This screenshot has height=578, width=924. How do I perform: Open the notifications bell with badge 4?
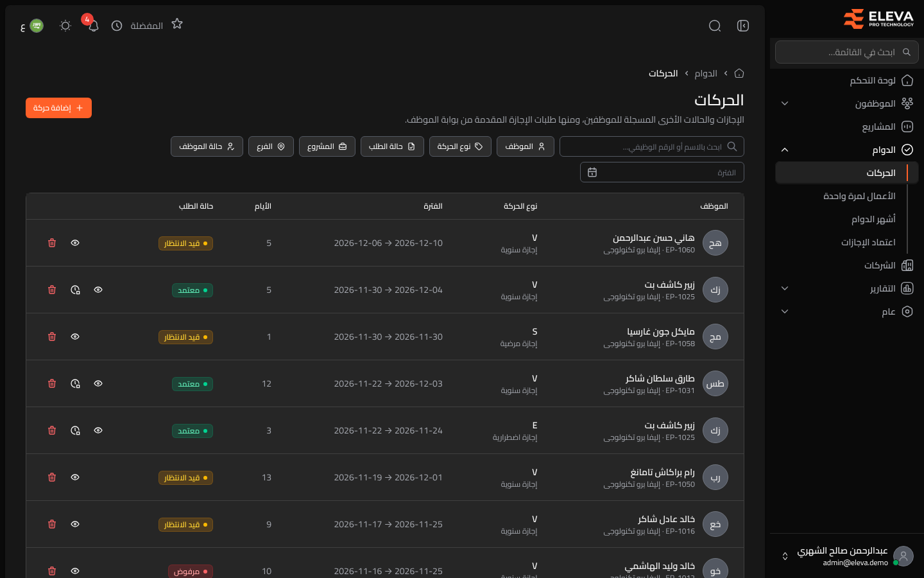(93, 26)
